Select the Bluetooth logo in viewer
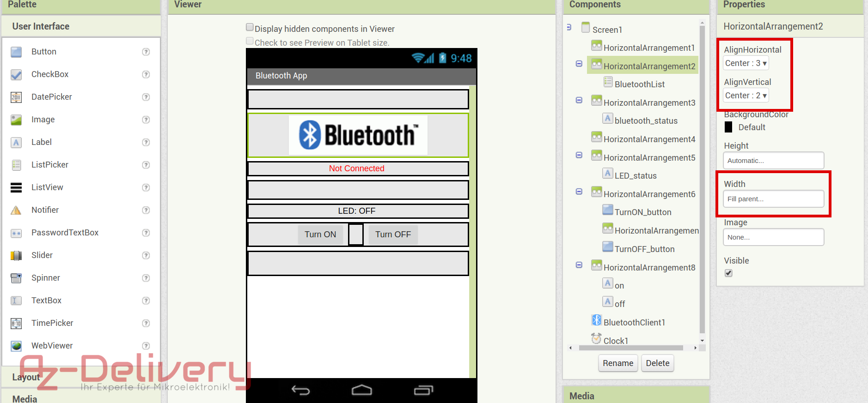Image resolution: width=868 pixels, height=403 pixels. point(358,135)
